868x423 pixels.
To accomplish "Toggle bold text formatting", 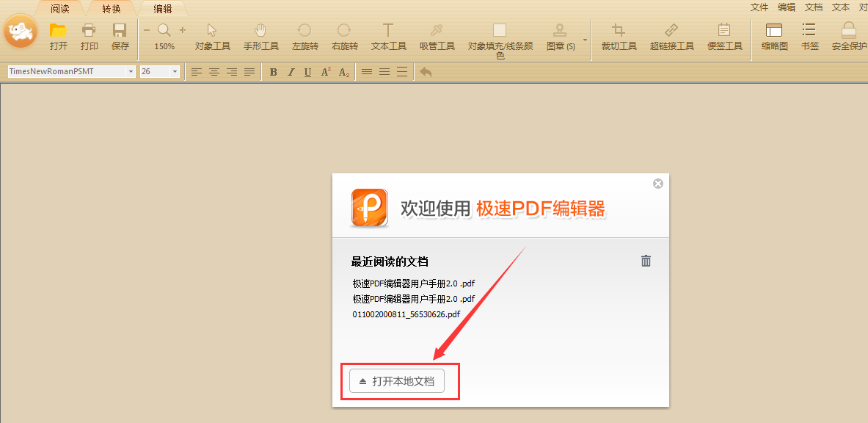I will [273, 71].
